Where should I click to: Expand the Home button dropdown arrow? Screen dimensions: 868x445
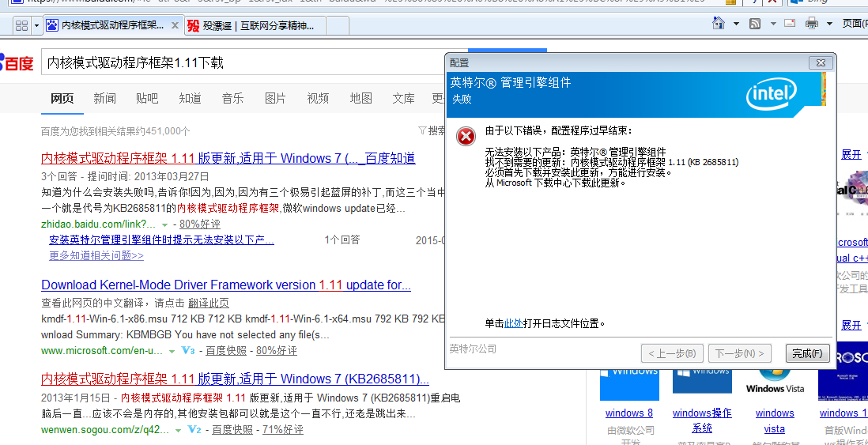point(736,24)
